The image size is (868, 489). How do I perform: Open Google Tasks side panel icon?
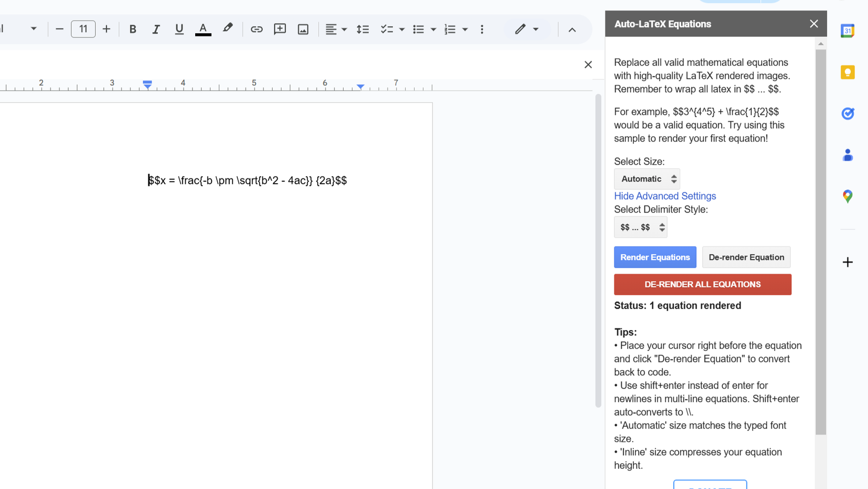(847, 113)
